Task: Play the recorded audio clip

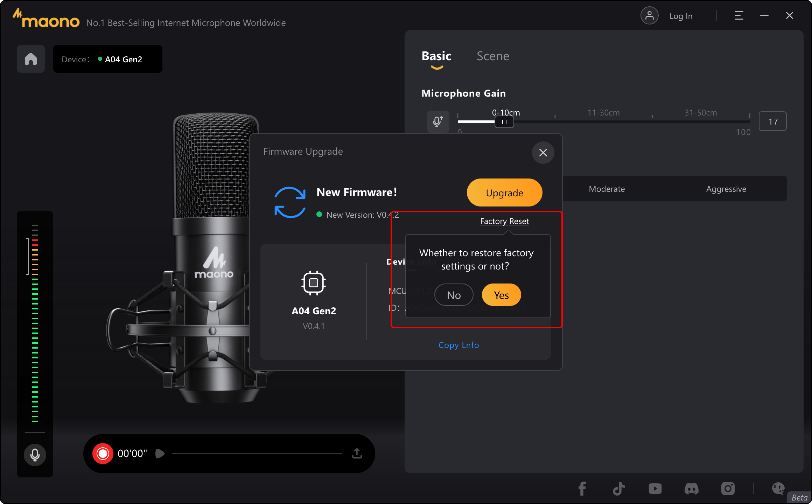Action: (x=160, y=454)
